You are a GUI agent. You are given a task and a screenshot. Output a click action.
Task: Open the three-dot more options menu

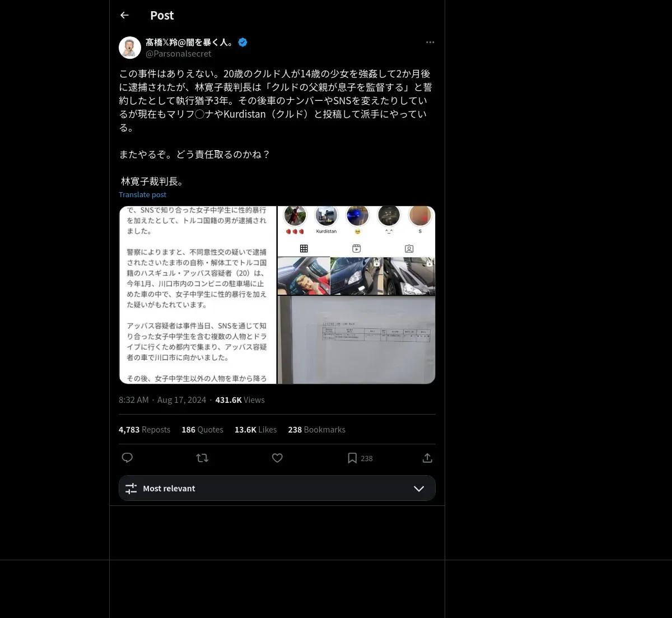click(430, 42)
